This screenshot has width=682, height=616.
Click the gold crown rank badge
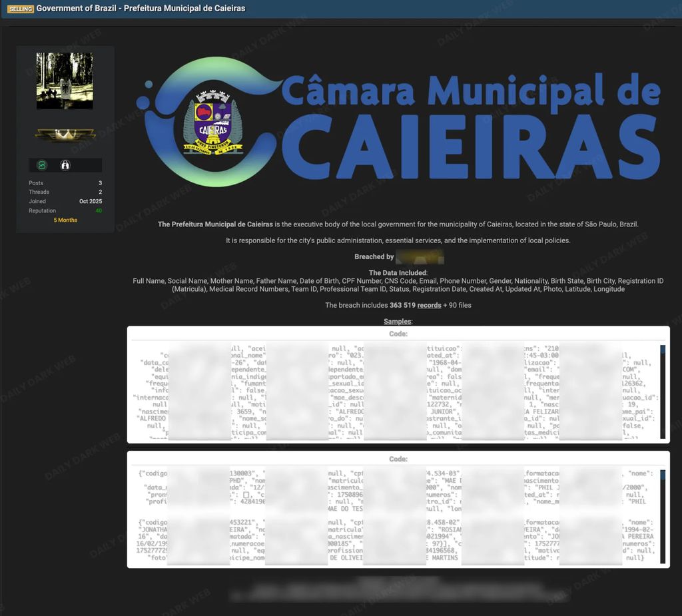(65, 135)
